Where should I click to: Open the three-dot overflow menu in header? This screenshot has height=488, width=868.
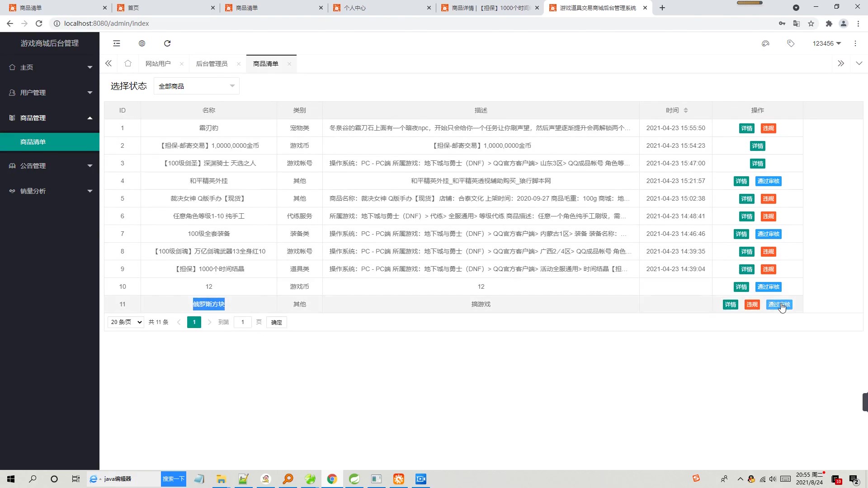coord(855,43)
